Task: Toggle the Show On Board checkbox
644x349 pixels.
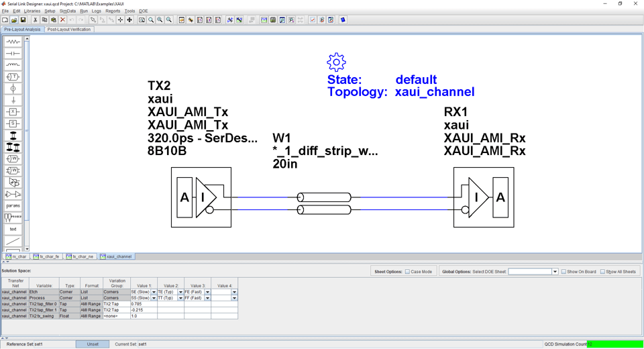Action: 563,272
